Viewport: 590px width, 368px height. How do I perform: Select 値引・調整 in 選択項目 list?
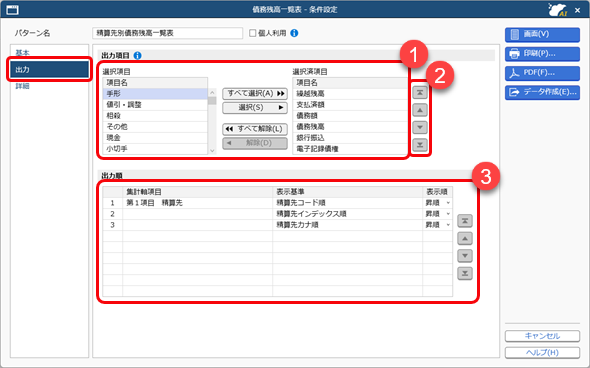[155, 105]
